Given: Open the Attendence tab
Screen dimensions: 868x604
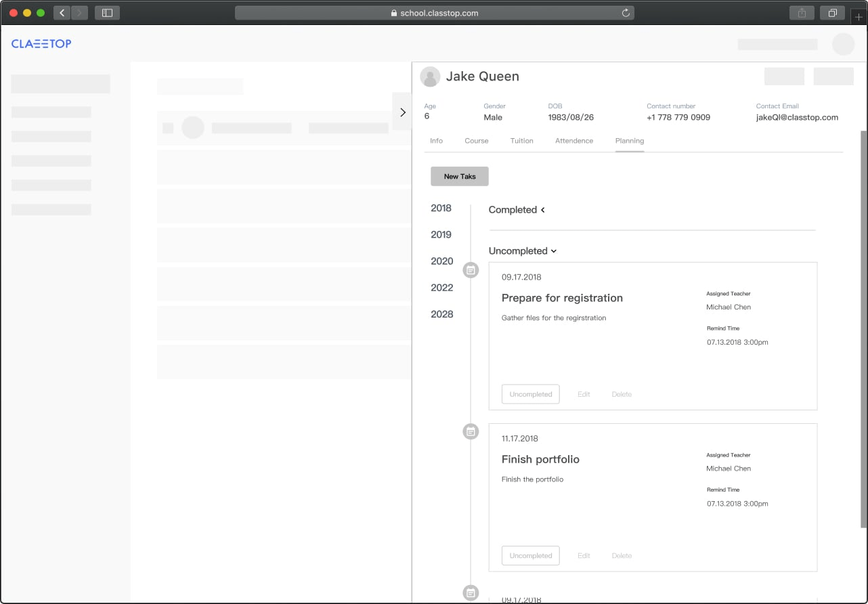Looking at the screenshot, I should 574,141.
